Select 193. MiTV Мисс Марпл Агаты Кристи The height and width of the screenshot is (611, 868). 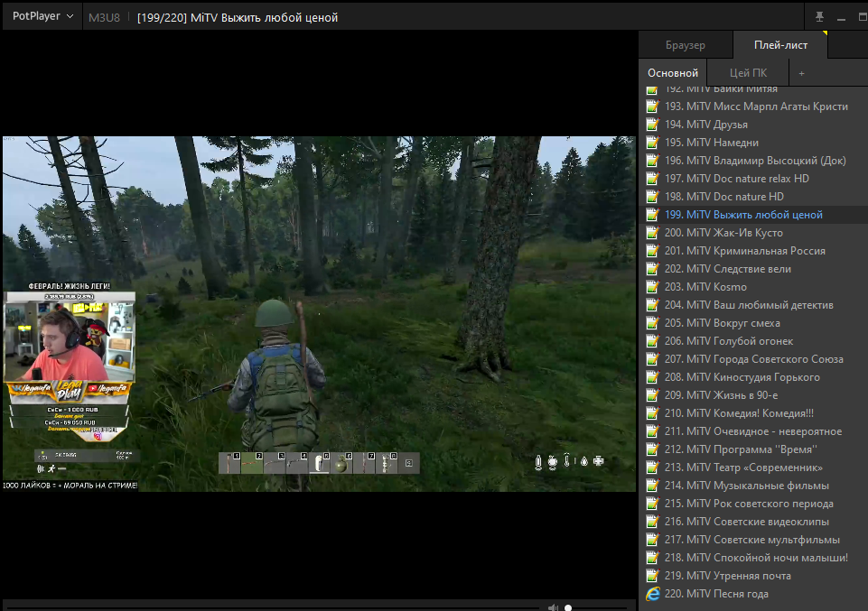click(753, 106)
